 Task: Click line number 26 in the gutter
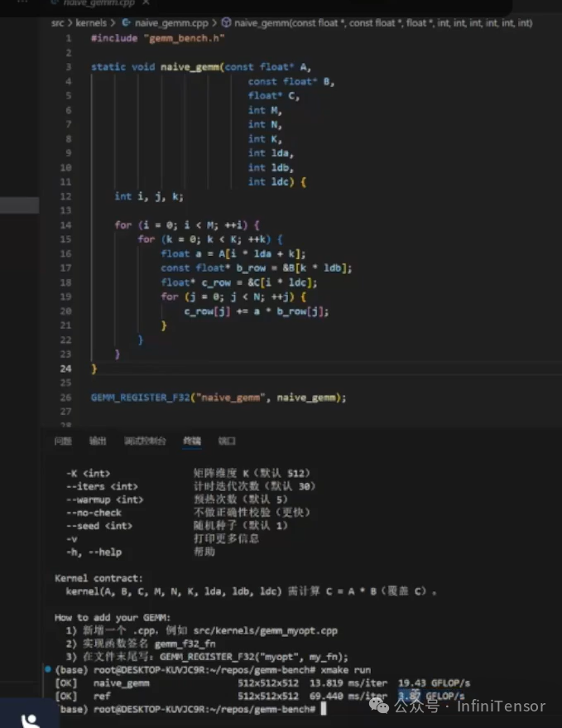pyautogui.click(x=66, y=398)
